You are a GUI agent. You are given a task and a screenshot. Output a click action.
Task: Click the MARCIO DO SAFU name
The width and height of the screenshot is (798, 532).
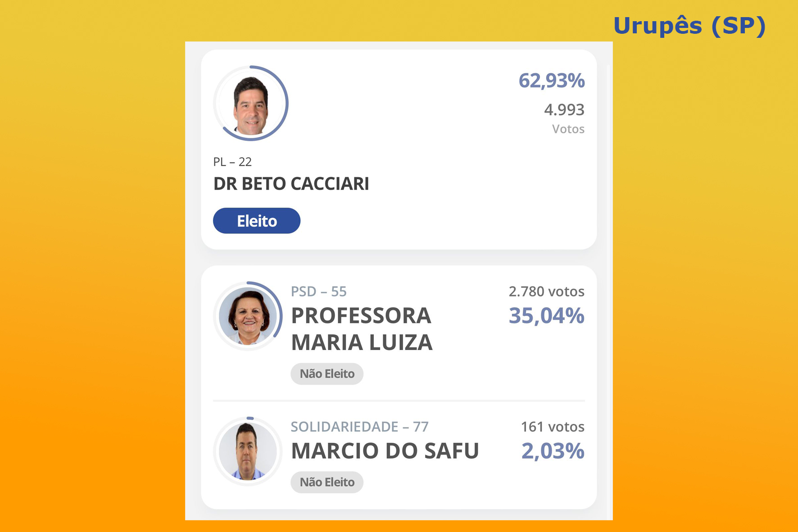385,451
